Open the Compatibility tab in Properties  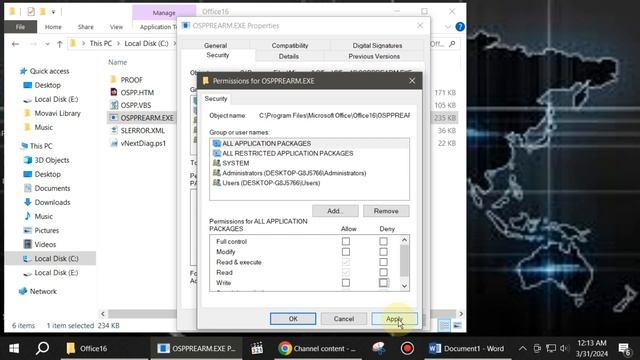tap(290, 45)
